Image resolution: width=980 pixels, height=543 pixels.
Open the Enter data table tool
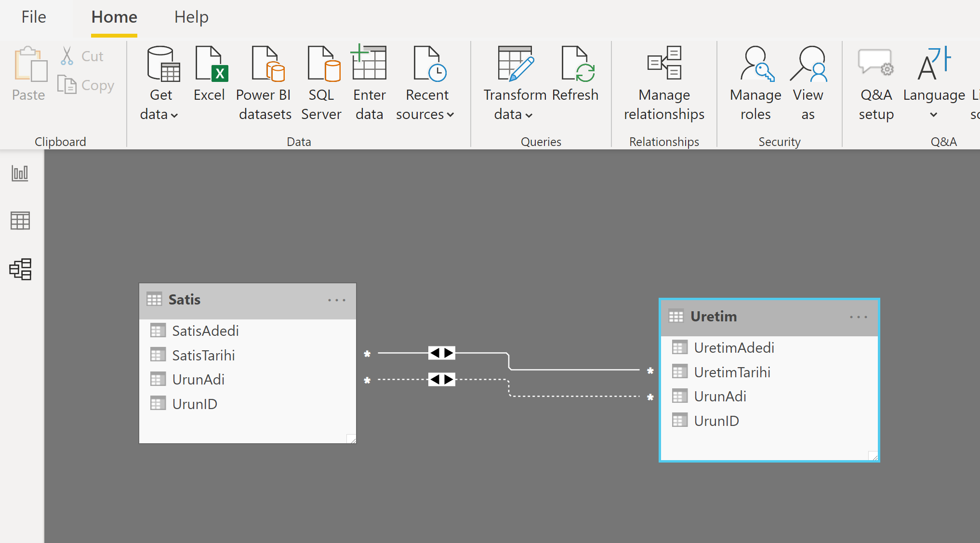click(x=370, y=83)
